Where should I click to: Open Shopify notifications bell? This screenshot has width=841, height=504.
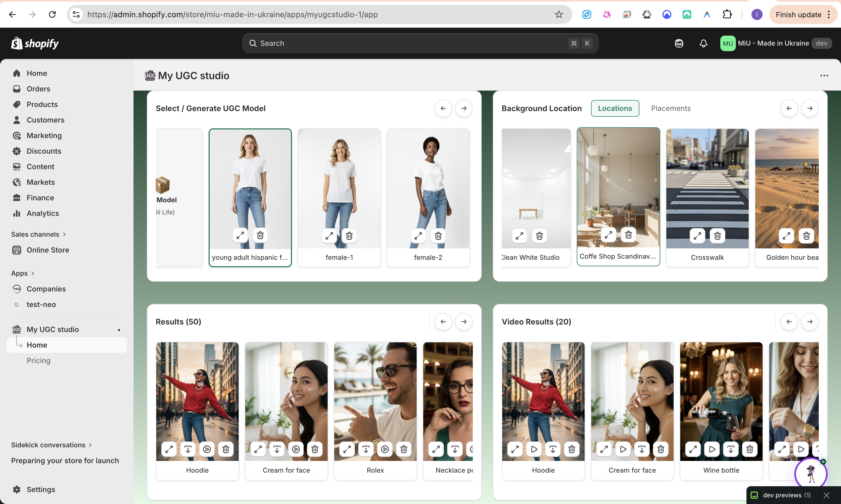[703, 43]
